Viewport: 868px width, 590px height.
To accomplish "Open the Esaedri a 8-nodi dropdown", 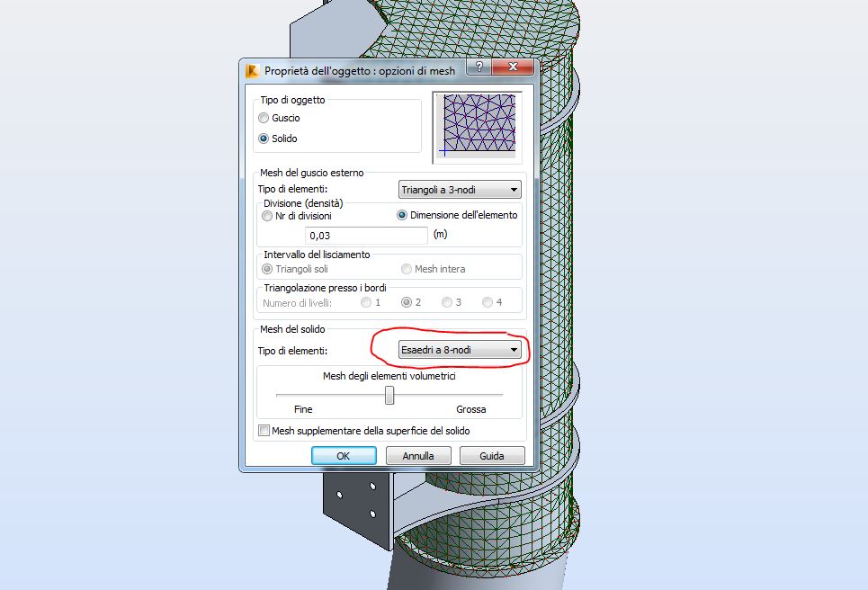I will (x=460, y=350).
